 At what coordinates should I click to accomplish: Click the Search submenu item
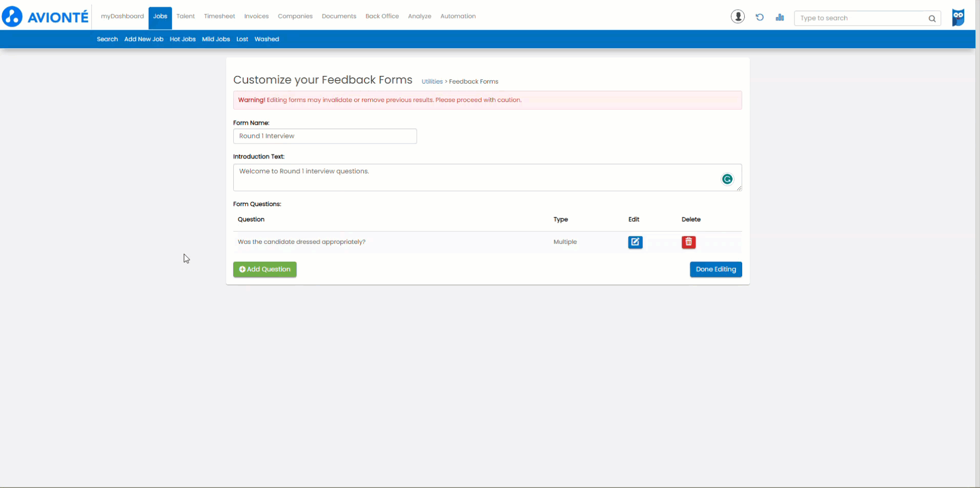pyautogui.click(x=107, y=39)
